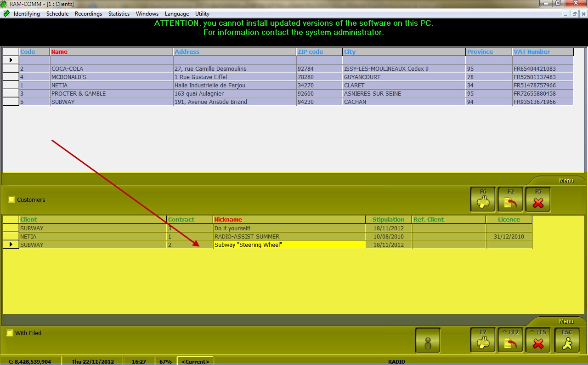This screenshot has height=365, width=588.
Task: Click the Licence column header
Action: point(509,220)
